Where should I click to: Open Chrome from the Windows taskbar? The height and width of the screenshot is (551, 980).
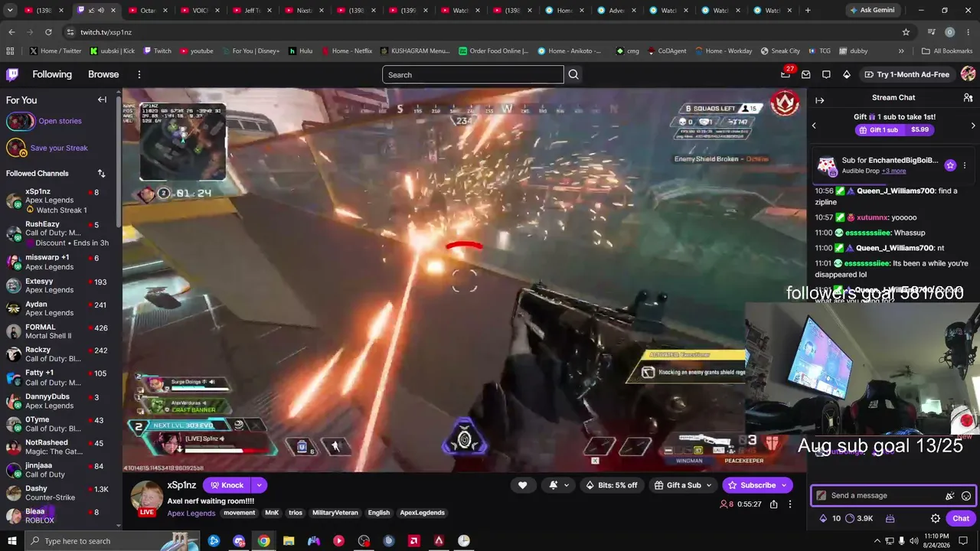[263, 541]
